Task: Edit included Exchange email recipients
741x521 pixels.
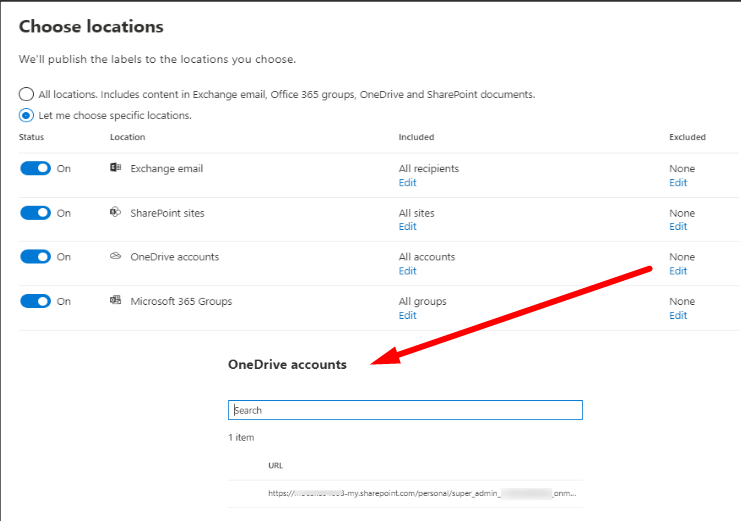Action: pyautogui.click(x=407, y=183)
